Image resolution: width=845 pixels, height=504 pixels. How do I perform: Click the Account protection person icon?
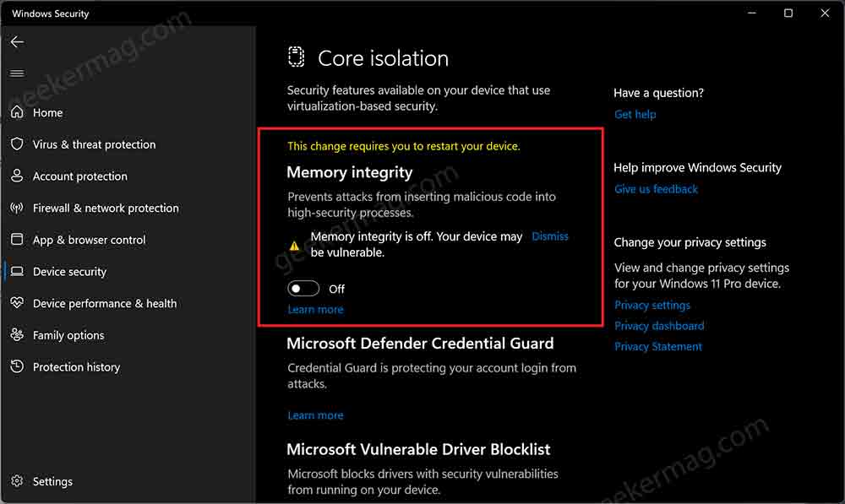[x=17, y=176]
